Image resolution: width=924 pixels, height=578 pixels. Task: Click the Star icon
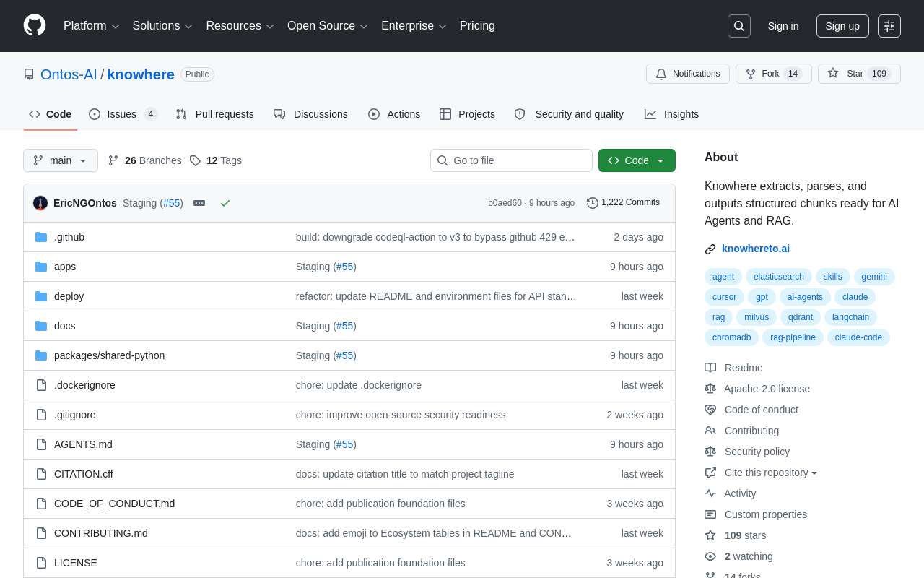click(x=833, y=73)
